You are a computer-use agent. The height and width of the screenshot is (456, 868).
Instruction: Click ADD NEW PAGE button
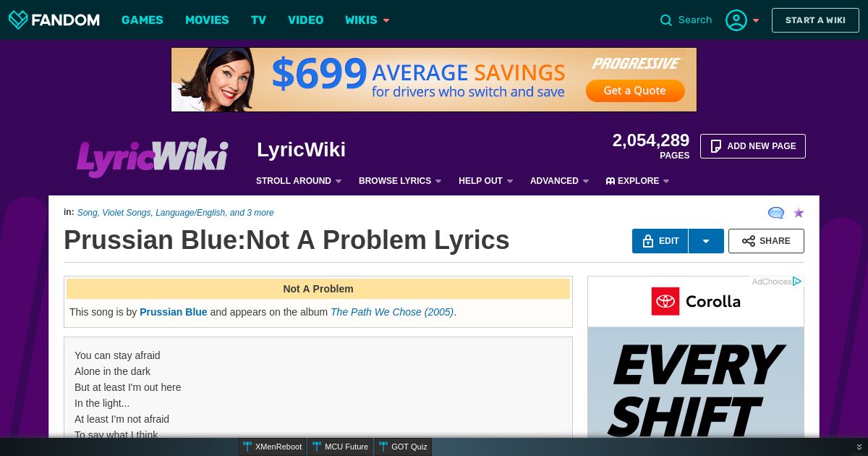753,146
